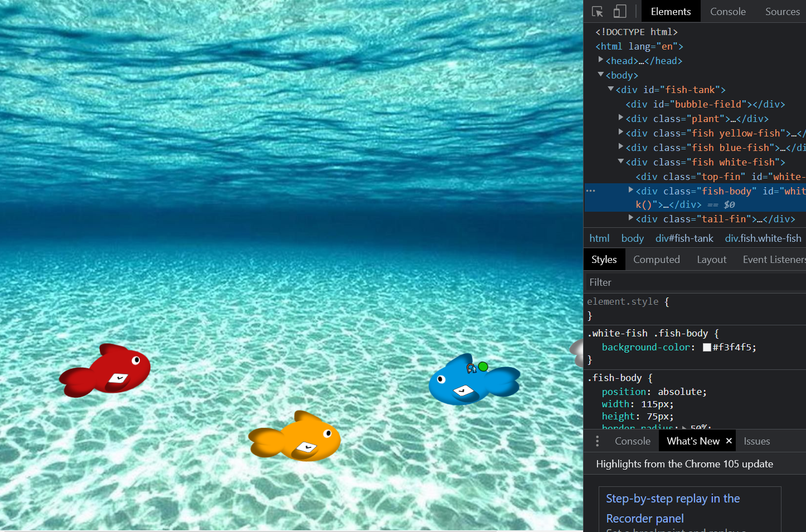806x532 pixels.
Task: Collapse the body element node
Action: (x=601, y=74)
